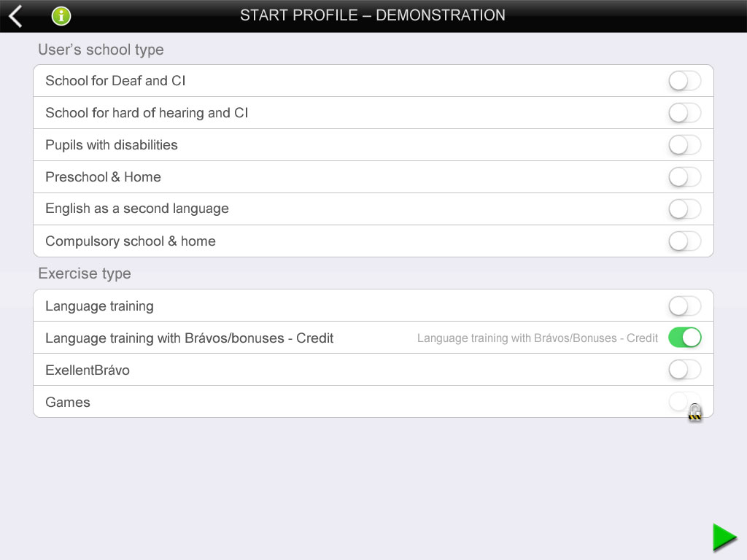This screenshot has width=747, height=560.
Task: Tap the padlock icon on Games
Action: [x=695, y=413]
